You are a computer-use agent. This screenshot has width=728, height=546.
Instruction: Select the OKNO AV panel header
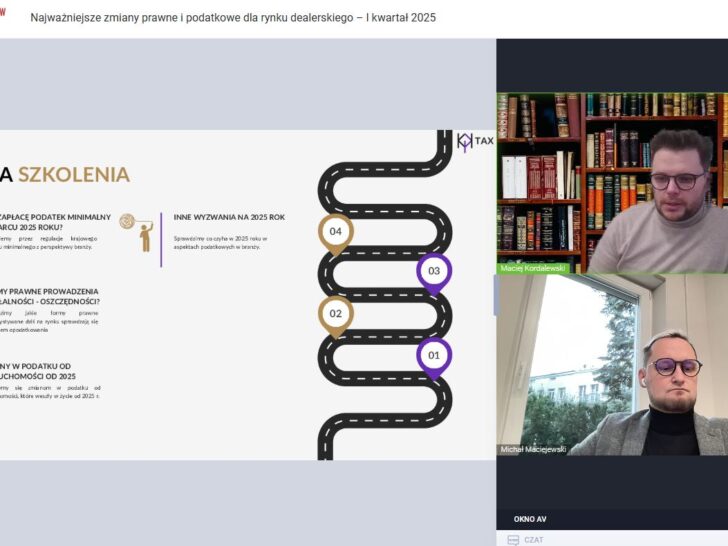(531, 519)
